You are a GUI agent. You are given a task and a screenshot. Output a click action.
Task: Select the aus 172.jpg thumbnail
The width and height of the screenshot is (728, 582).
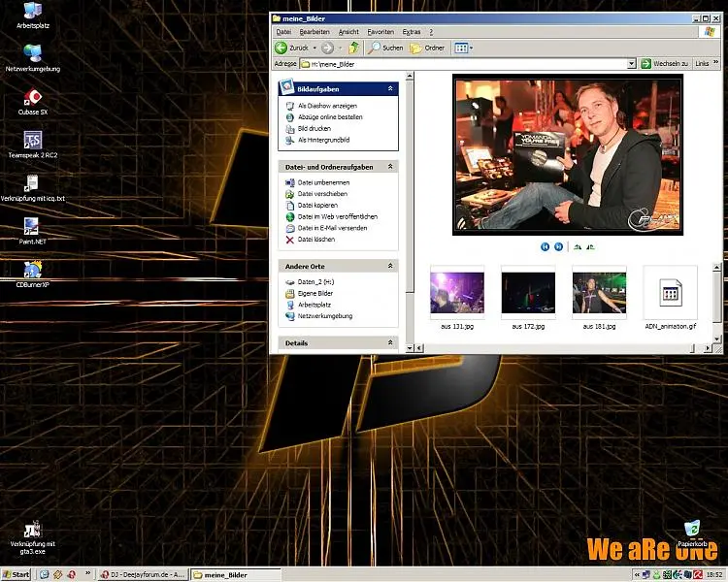click(528, 292)
